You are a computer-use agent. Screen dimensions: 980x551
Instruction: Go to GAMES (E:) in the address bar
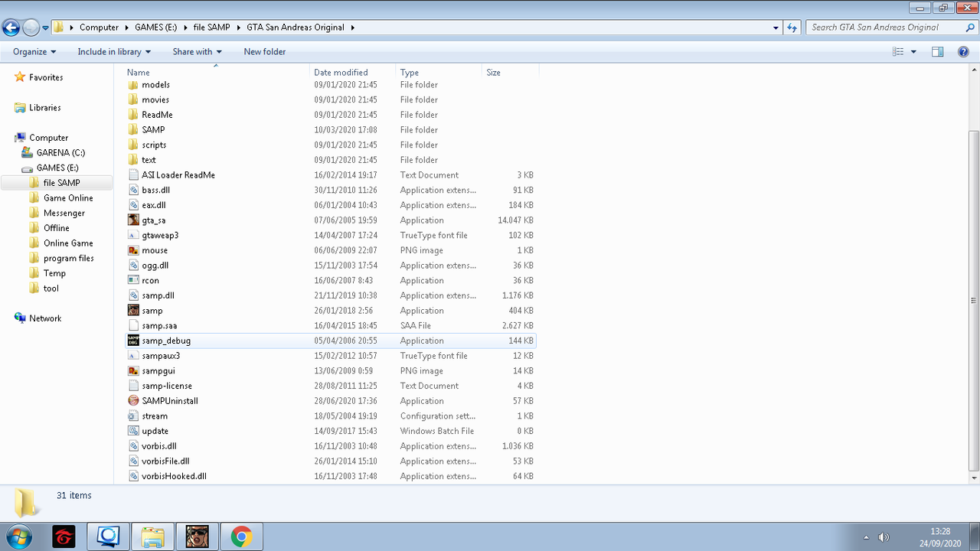[156, 28]
